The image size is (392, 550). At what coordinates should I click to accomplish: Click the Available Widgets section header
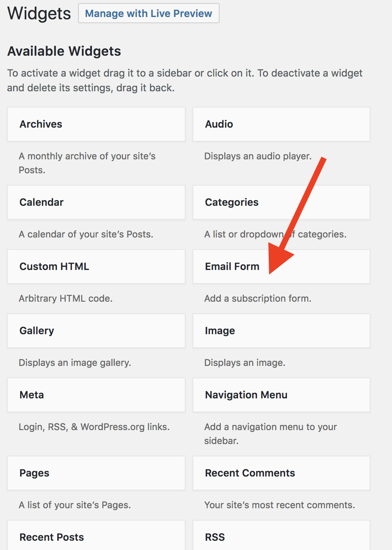(x=64, y=51)
